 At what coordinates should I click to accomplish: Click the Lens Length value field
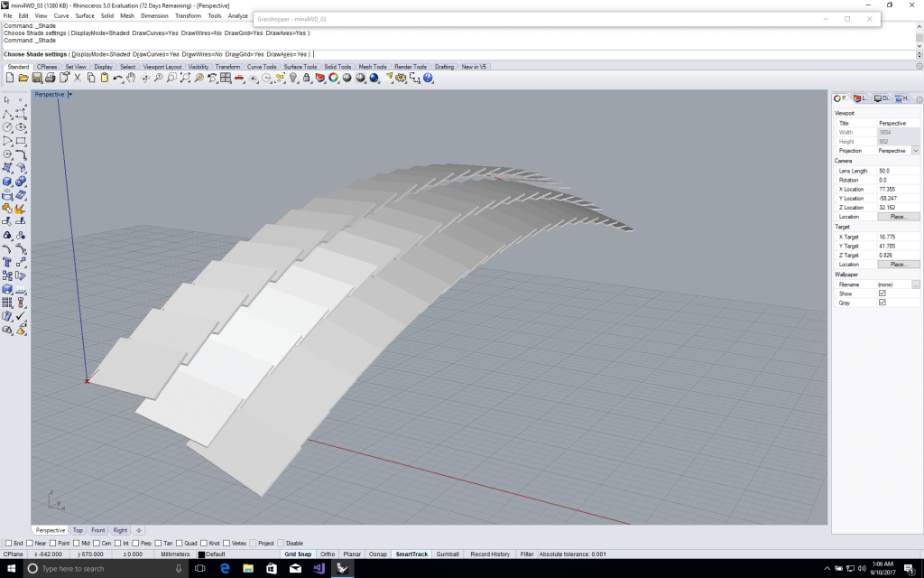tap(898, 171)
